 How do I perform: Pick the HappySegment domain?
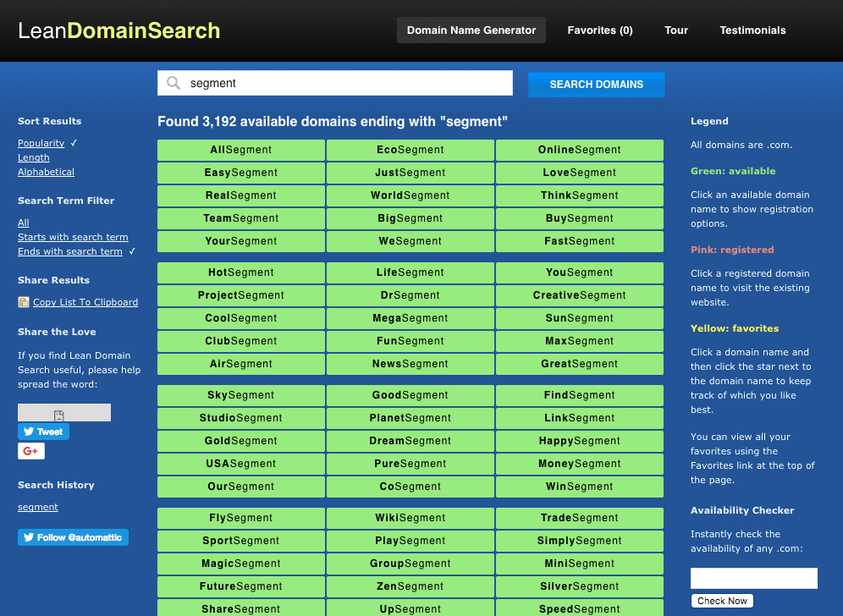[580, 442]
